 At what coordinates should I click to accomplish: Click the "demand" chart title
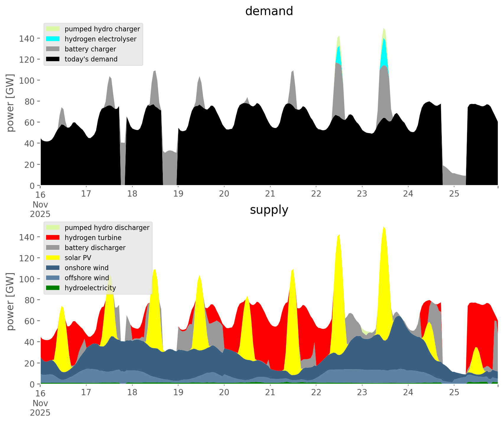[269, 11]
